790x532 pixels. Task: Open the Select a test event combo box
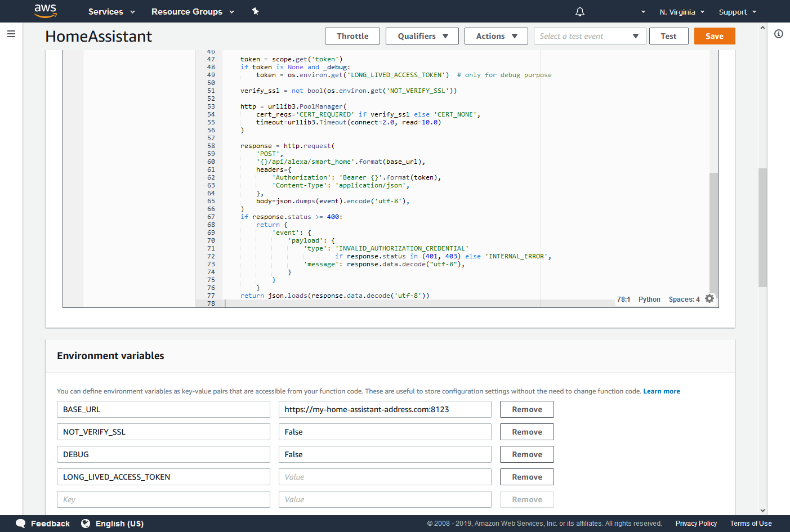[590, 36]
